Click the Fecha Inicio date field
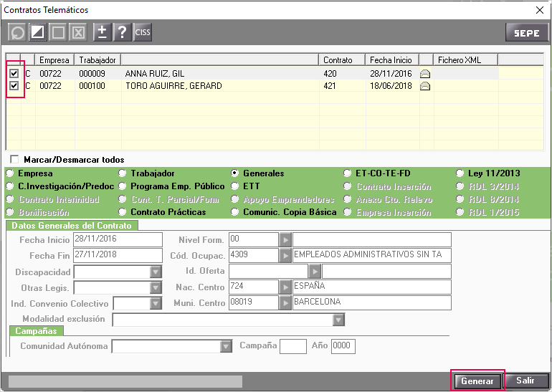552x392 pixels. (x=118, y=239)
